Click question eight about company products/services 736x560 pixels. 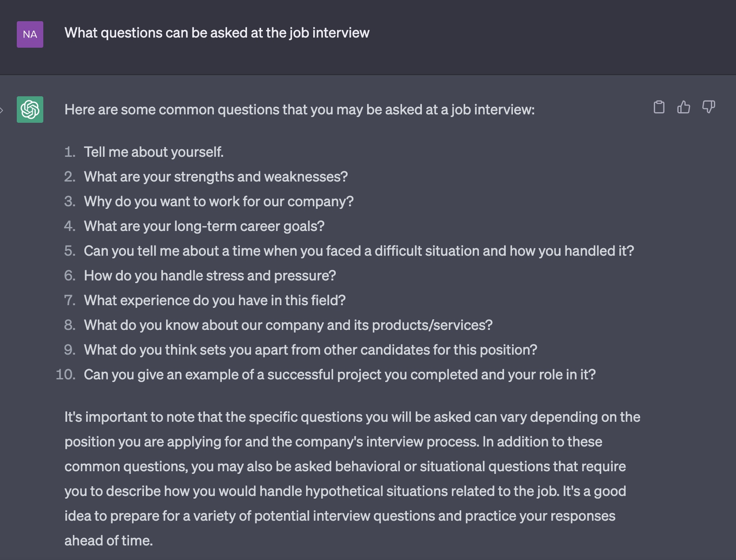pyautogui.click(x=288, y=325)
